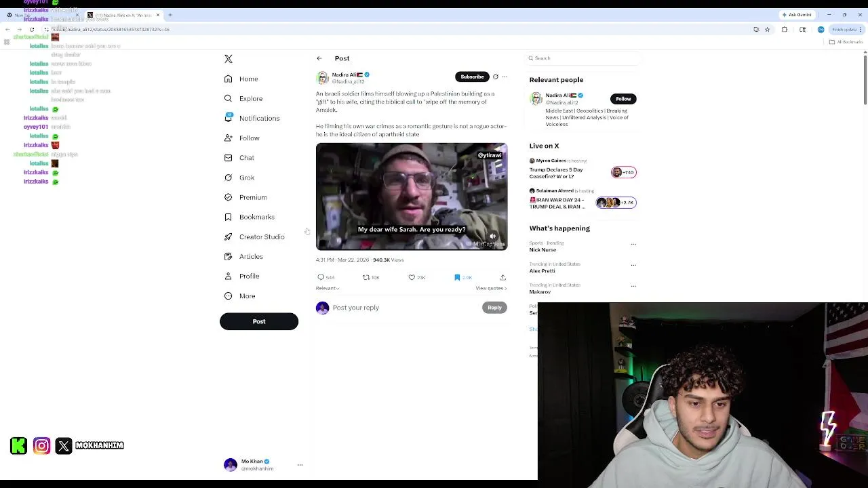
Task: Click into the Search field
Action: click(x=583, y=58)
